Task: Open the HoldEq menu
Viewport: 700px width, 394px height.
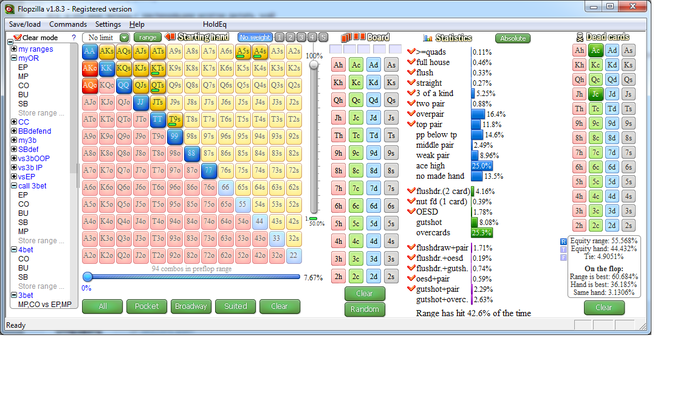Action: [215, 24]
